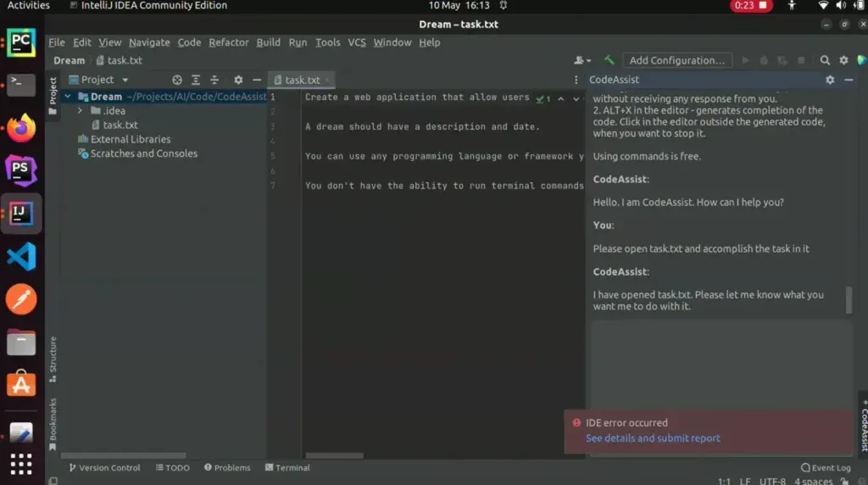Open the Refactor menu
This screenshot has width=868, height=485.
(229, 42)
